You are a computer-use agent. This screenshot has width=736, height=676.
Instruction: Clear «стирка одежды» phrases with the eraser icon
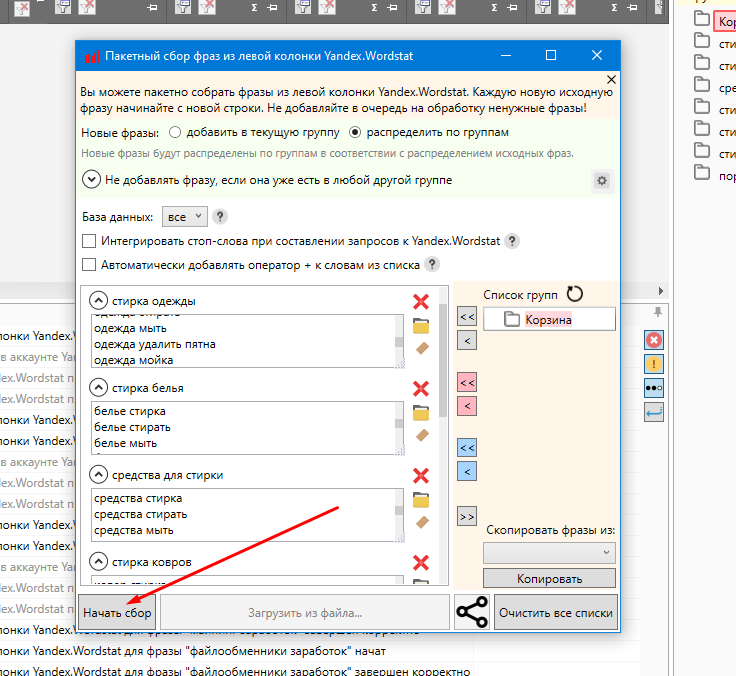click(x=422, y=348)
